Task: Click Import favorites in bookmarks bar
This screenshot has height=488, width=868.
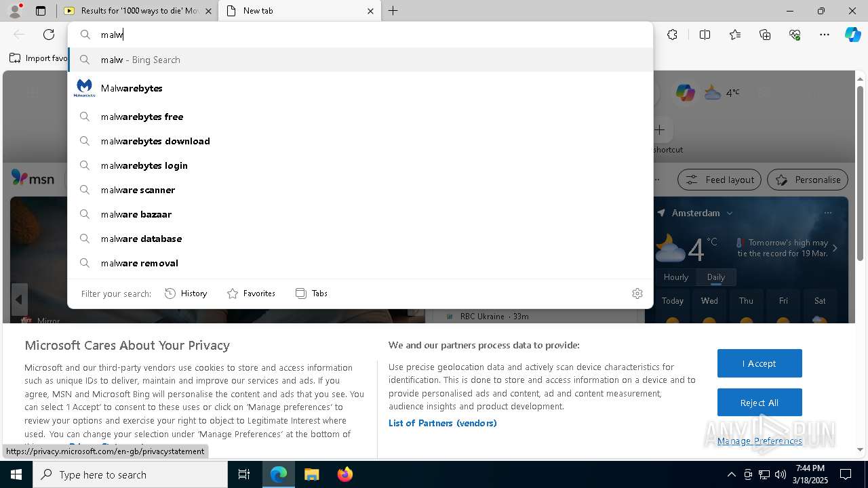Action: (x=38, y=58)
